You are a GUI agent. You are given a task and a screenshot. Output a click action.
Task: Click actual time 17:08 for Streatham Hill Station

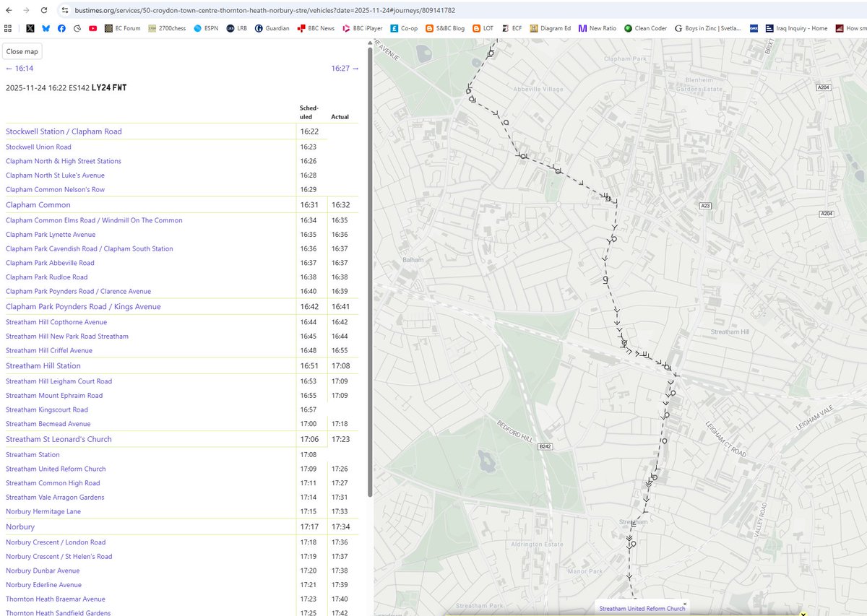click(340, 366)
